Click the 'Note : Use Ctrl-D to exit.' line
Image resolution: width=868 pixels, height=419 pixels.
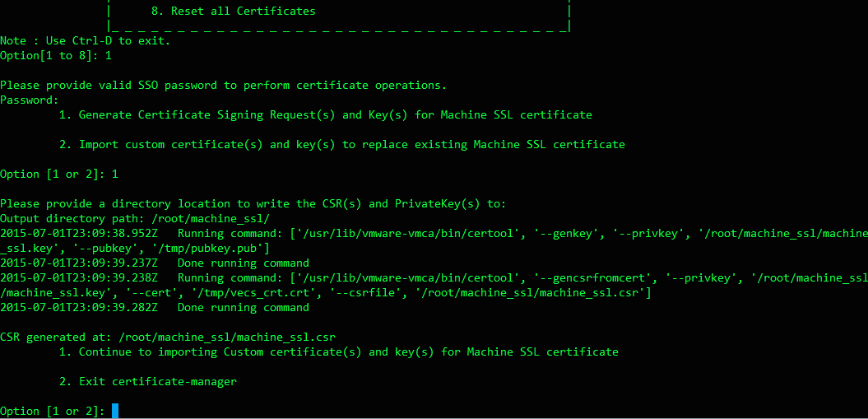[x=86, y=41]
